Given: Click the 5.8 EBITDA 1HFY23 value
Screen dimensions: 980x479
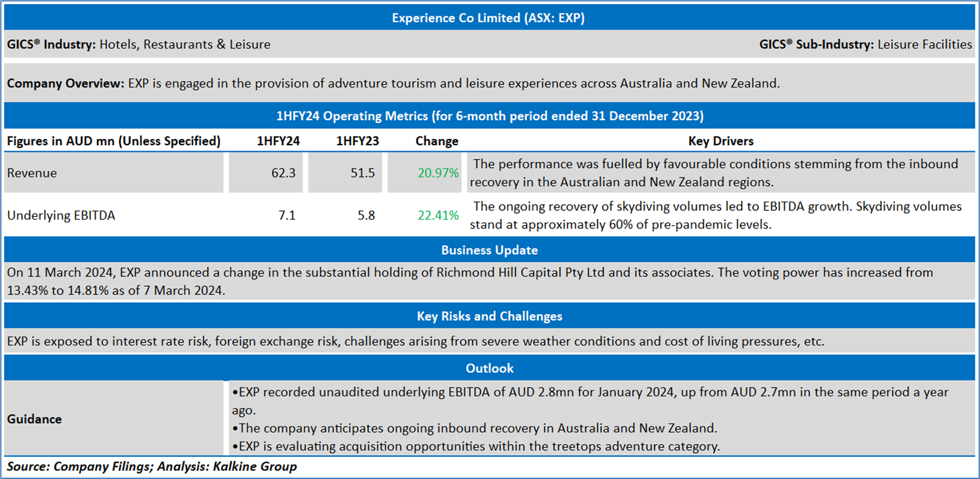Looking at the screenshot, I should [366, 216].
